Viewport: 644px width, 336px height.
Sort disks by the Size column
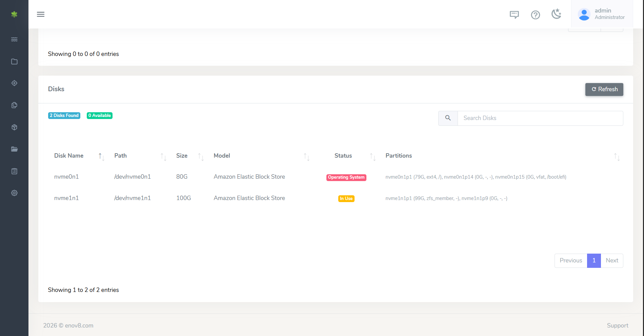(182, 156)
